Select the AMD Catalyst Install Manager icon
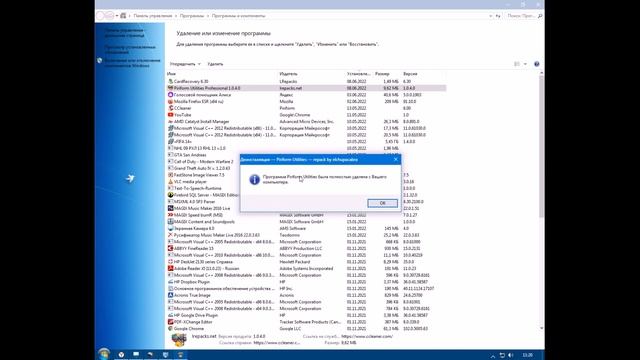 point(170,121)
